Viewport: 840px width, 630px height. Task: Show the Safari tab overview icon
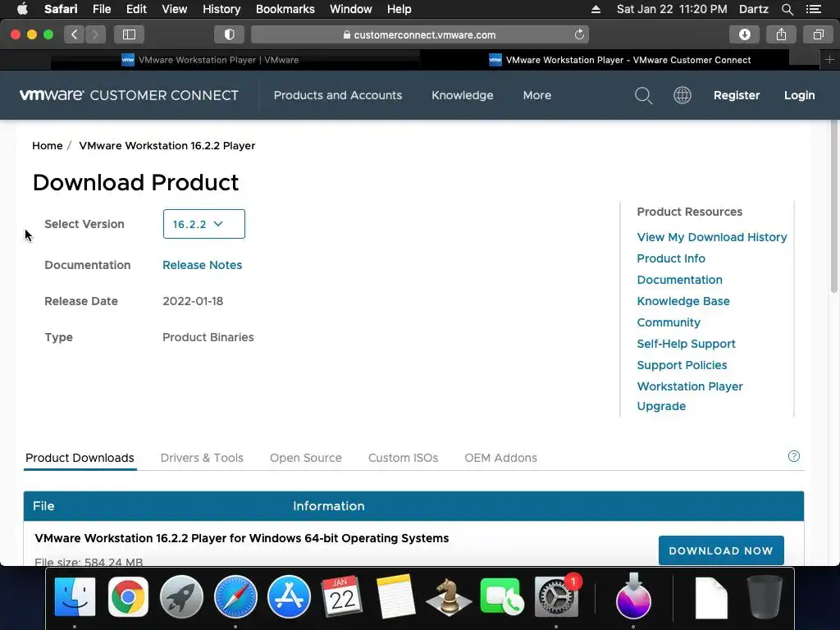[x=818, y=34]
